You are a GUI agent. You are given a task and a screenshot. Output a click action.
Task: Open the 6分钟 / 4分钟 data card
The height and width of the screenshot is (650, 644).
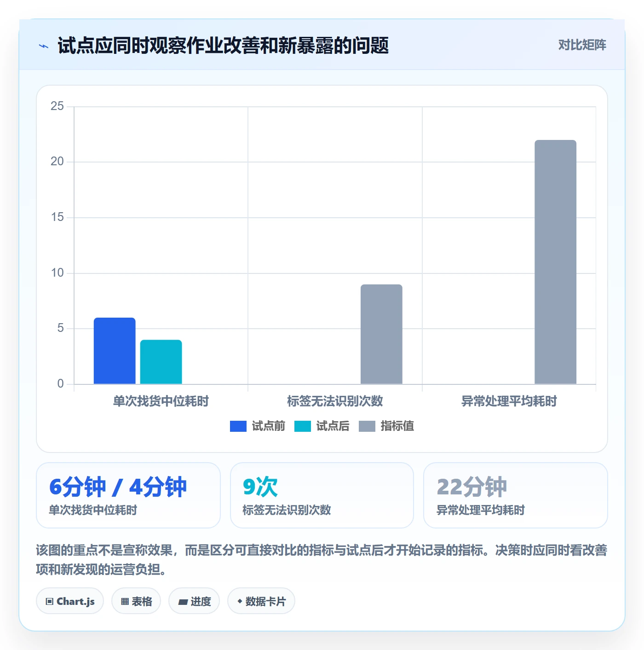(128, 495)
